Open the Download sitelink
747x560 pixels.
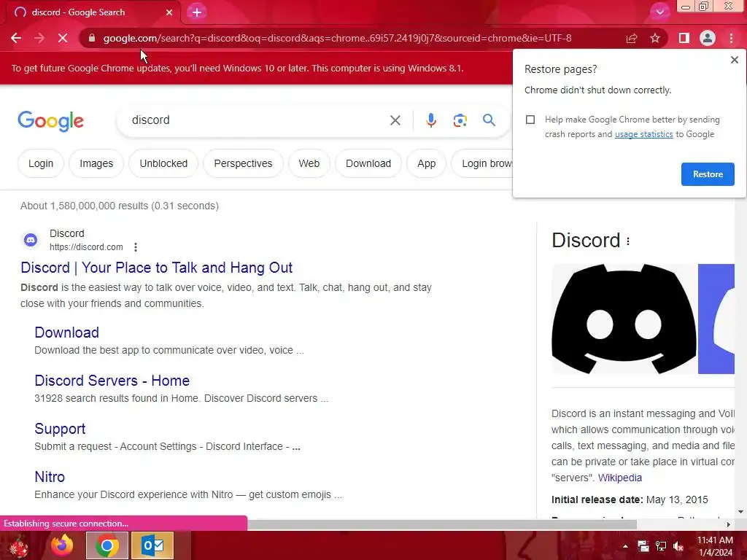66,332
